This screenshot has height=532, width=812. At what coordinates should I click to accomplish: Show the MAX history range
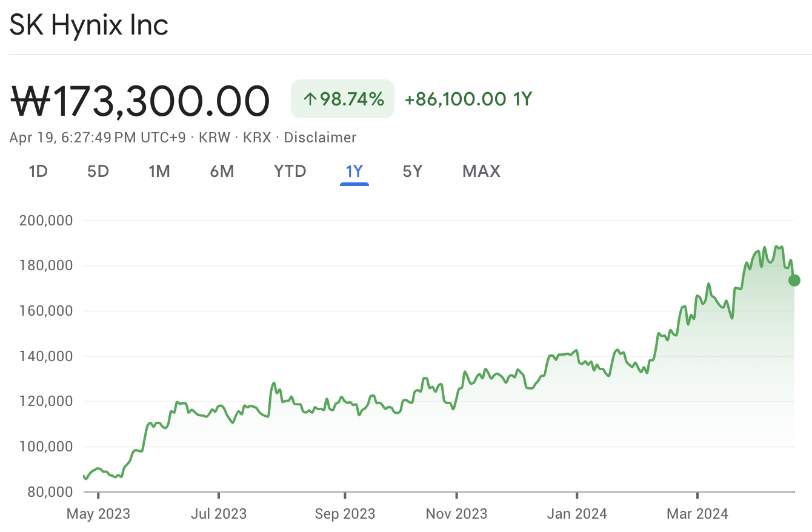pos(481,171)
